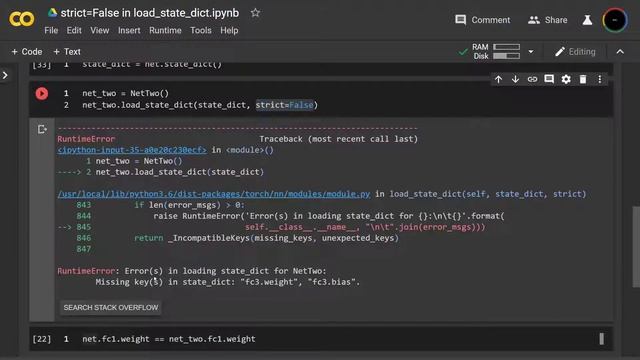Open the Colab logo home

pyautogui.click(x=22, y=19)
